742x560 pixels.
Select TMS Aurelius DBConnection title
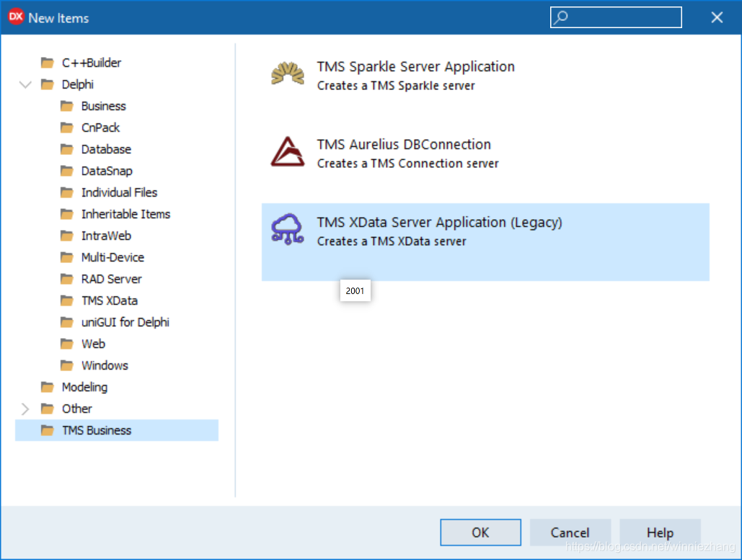click(x=404, y=144)
